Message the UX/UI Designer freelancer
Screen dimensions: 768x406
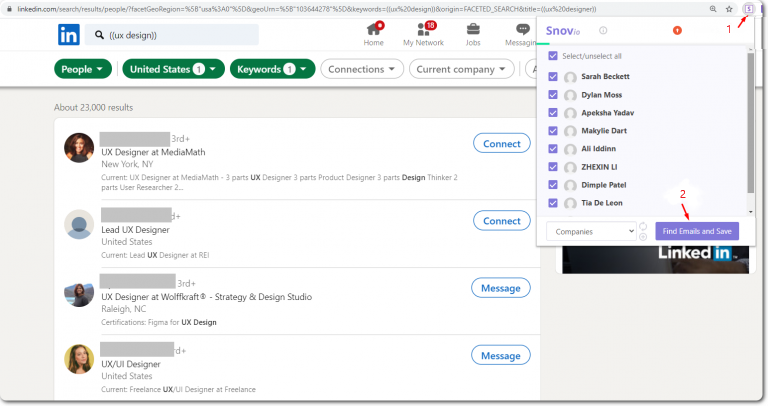click(501, 356)
